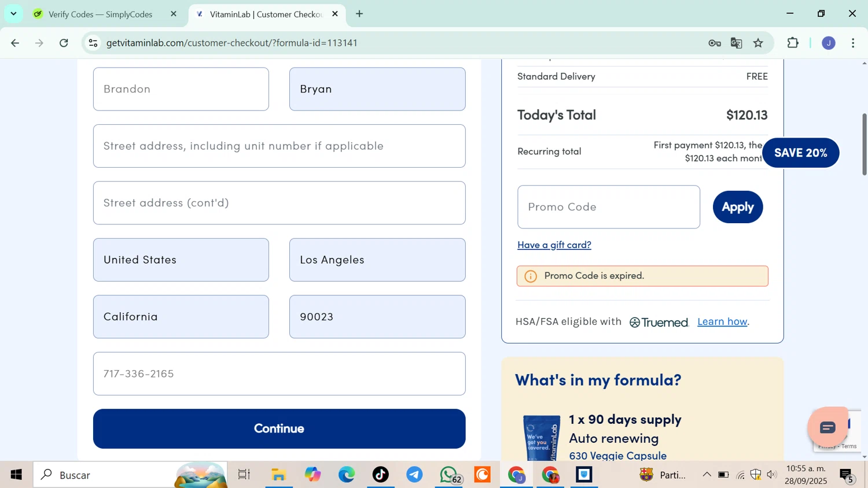Open the Parti... news widget on taskbar

[663, 475]
